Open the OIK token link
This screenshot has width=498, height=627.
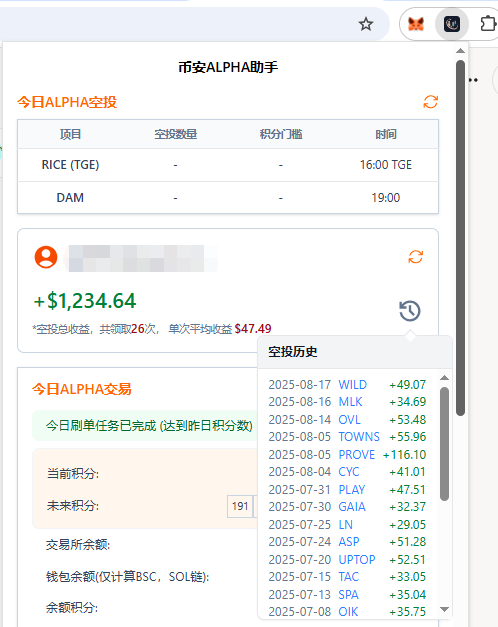coord(348,612)
